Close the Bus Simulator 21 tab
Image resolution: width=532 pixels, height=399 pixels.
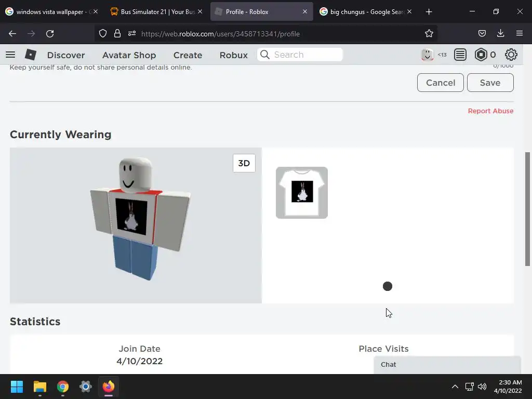200,11
